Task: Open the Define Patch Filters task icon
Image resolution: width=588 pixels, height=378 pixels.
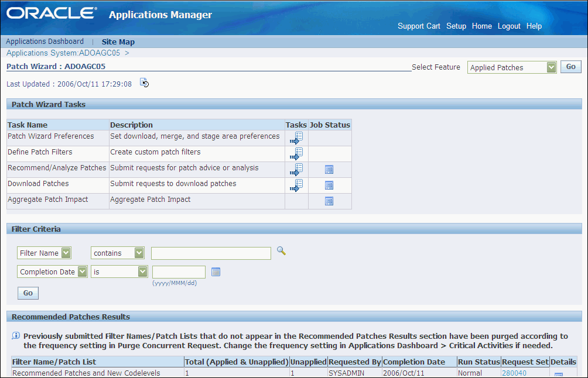Action: [x=296, y=153]
